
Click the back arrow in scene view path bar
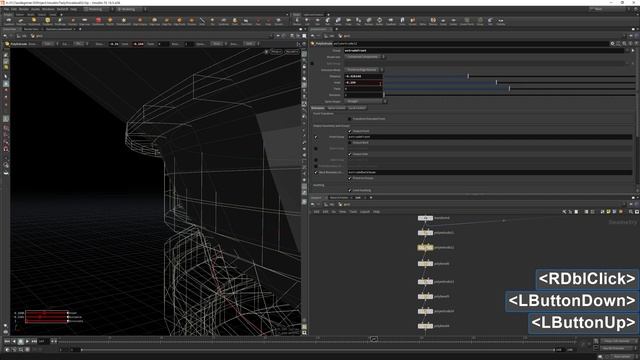click(x=5, y=36)
